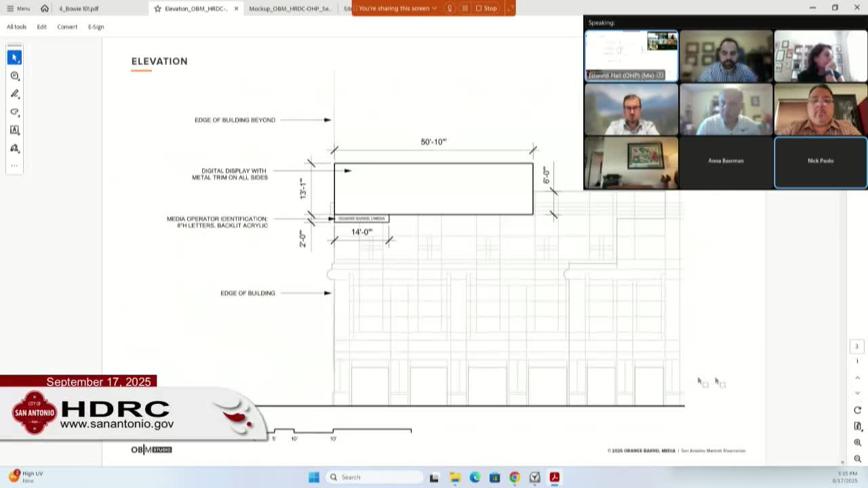Switch to the 4_Bowie 101.pdf tab
The height and width of the screenshot is (488, 868).
click(x=79, y=9)
